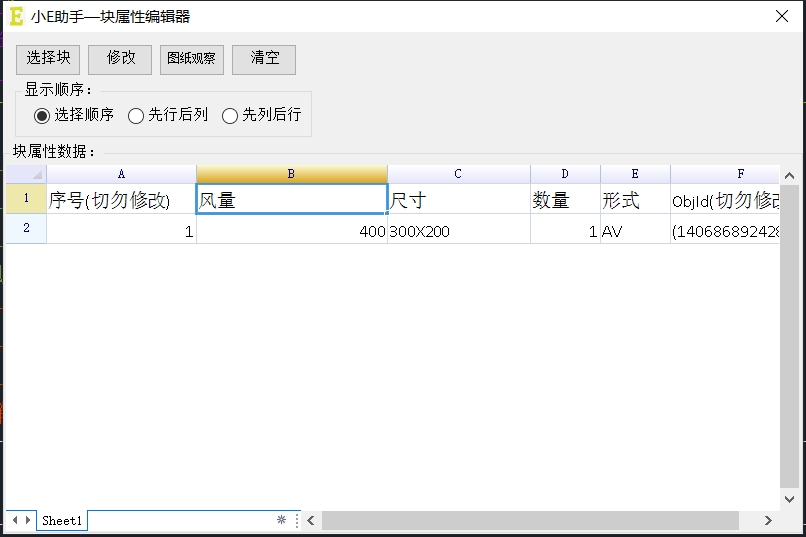
Task: Click the horizontal scrollbar thumb
Action: coord(530,521)
